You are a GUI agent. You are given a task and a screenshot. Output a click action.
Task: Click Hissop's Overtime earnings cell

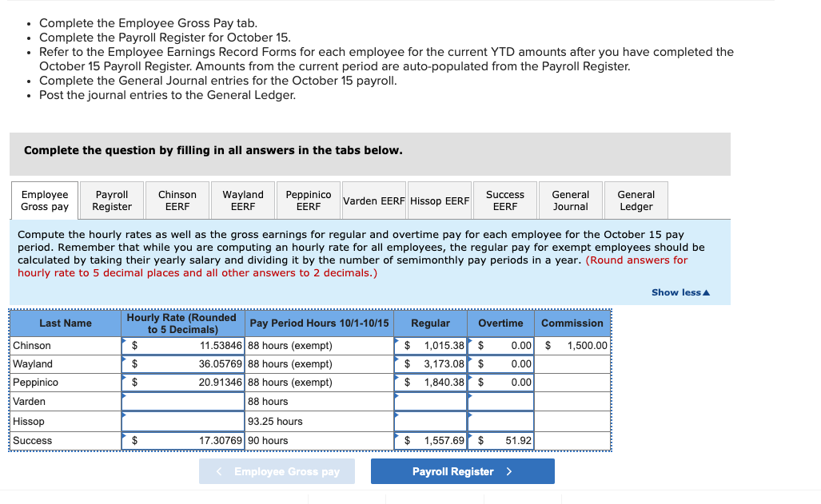(500, 421)
